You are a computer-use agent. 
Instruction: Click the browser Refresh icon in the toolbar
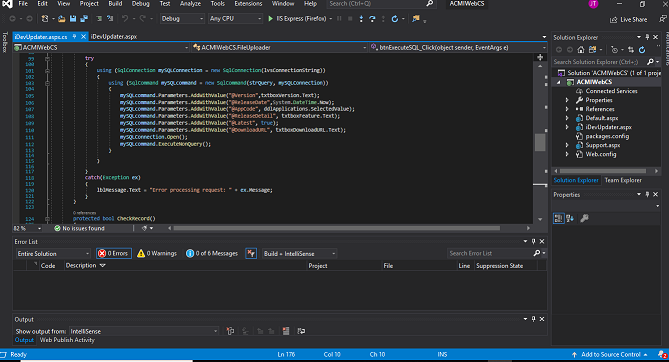click(x=395, y=19)
